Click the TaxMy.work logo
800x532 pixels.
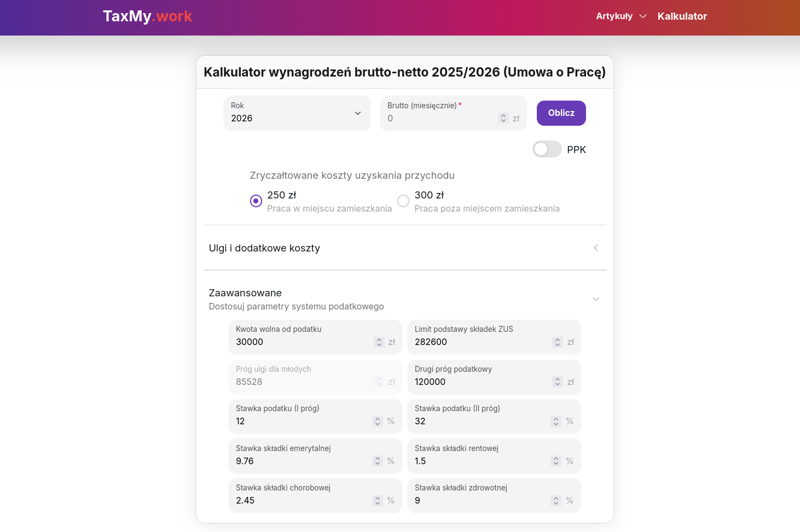[x=147, y=16]
